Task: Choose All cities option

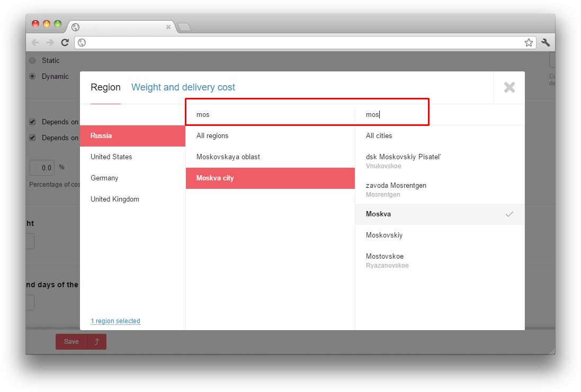Action: 440,136
